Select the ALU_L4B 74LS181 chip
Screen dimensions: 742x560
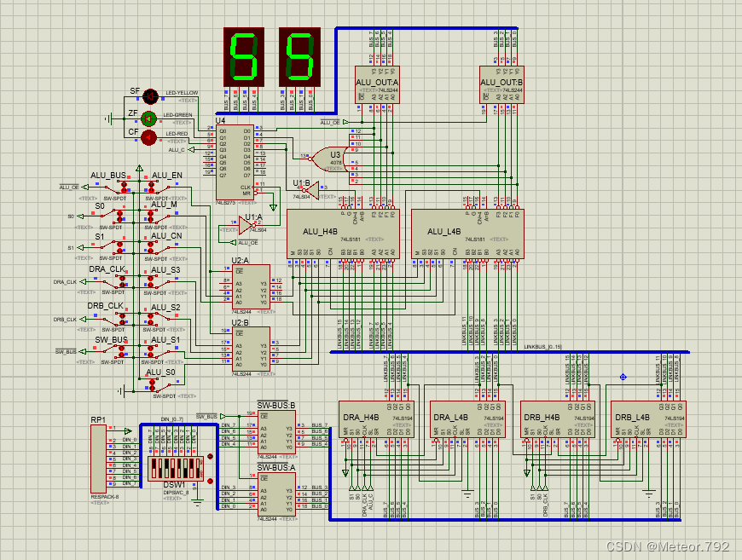point(467,234)
